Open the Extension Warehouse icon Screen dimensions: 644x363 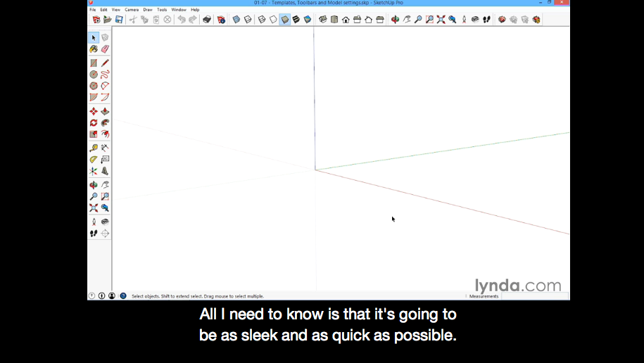pos(536,19)
